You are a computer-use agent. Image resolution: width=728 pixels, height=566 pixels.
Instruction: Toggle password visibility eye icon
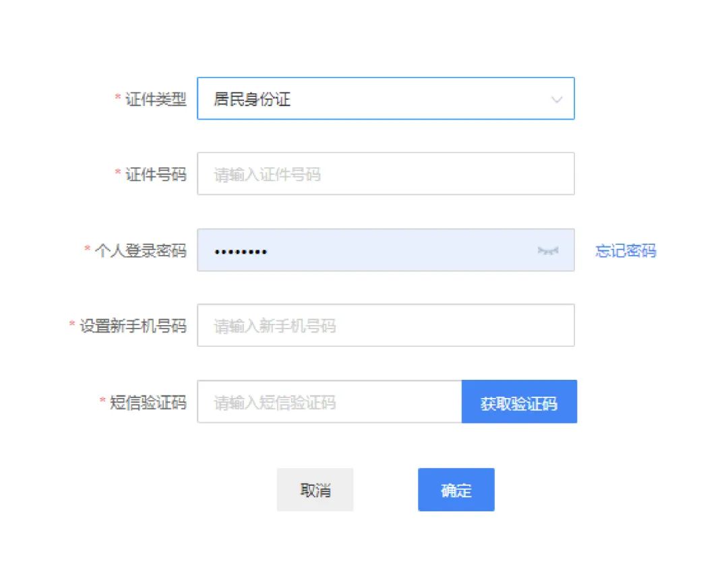548,251
